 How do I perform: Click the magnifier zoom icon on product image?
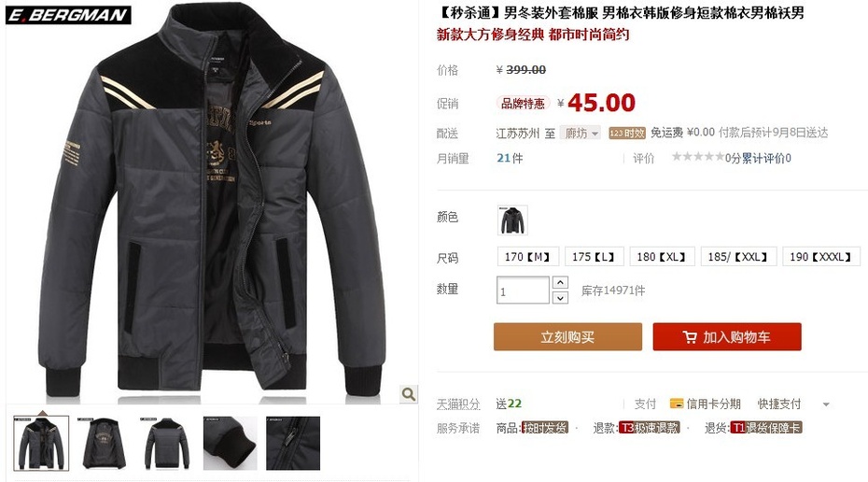coord(409,394)
